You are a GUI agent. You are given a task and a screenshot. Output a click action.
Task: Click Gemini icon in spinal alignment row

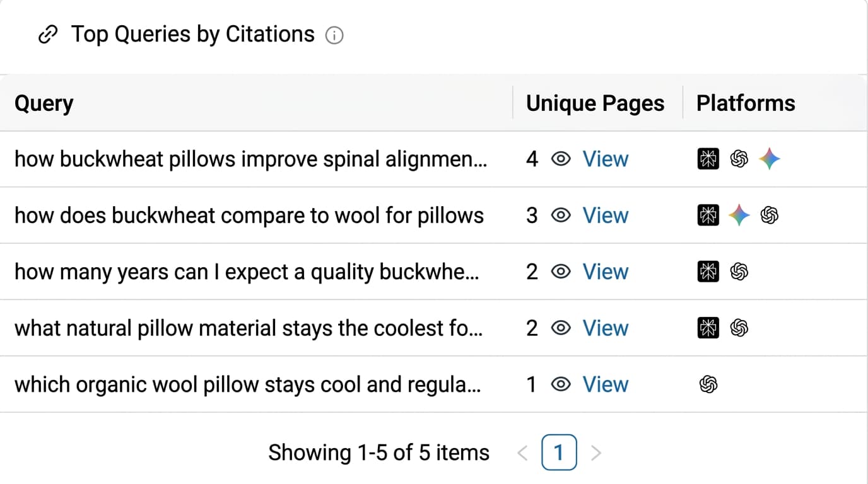[x=770, y=159]
